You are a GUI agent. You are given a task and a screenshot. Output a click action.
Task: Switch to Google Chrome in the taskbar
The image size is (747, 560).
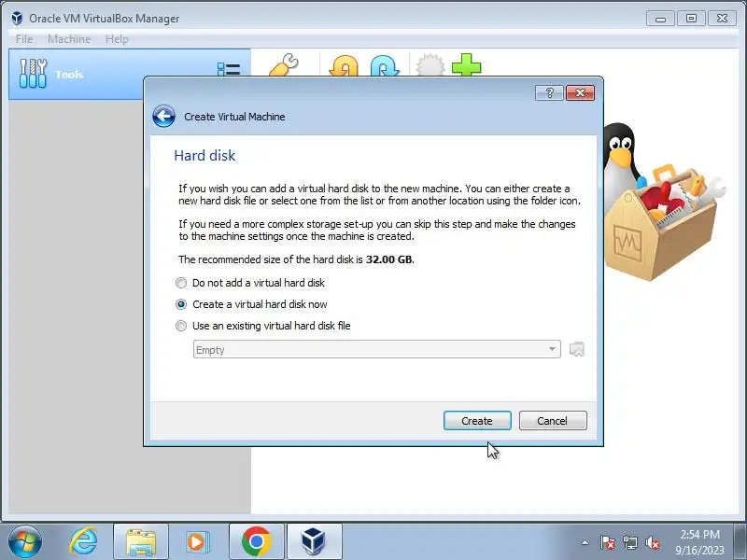(x=256, y=542)
